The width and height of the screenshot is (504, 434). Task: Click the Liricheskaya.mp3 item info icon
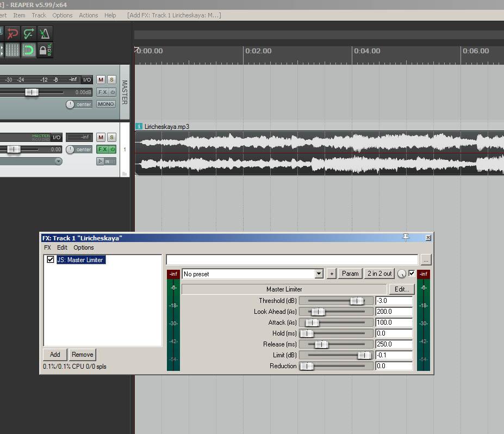(x=139, y=126)
